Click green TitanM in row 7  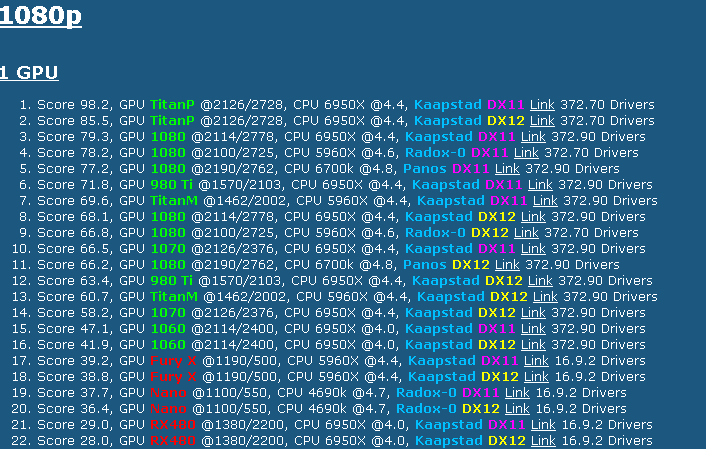tap(174, 201)
